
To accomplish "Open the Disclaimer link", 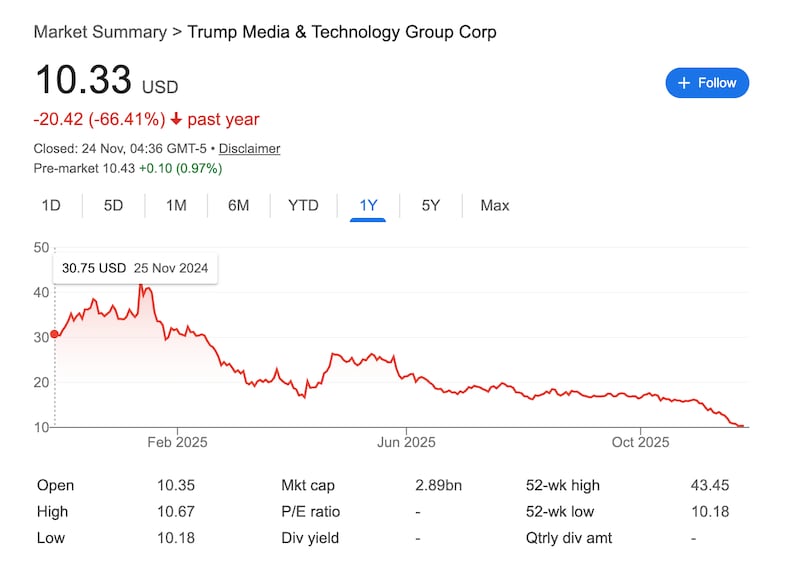I will pyautogui.click(x=249, y=149).
